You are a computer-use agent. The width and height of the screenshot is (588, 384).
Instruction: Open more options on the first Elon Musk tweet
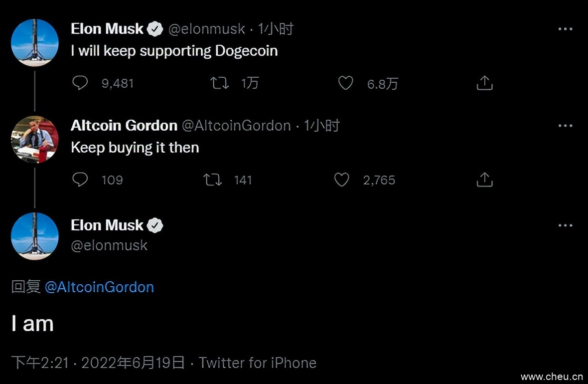point(565,29)
